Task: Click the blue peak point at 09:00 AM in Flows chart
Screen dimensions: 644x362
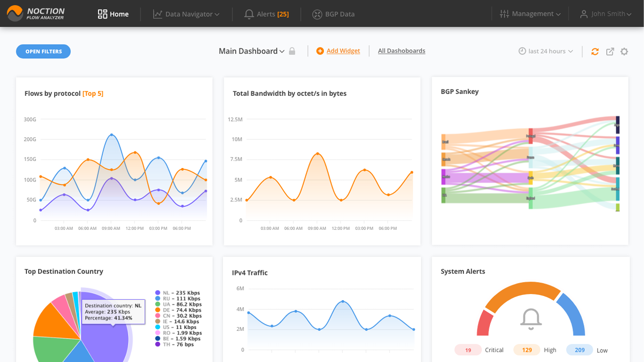Action: coord(111,135)
